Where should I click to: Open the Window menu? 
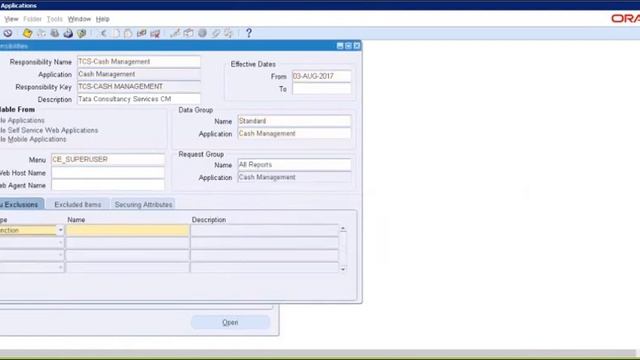(x=79, y=19)
